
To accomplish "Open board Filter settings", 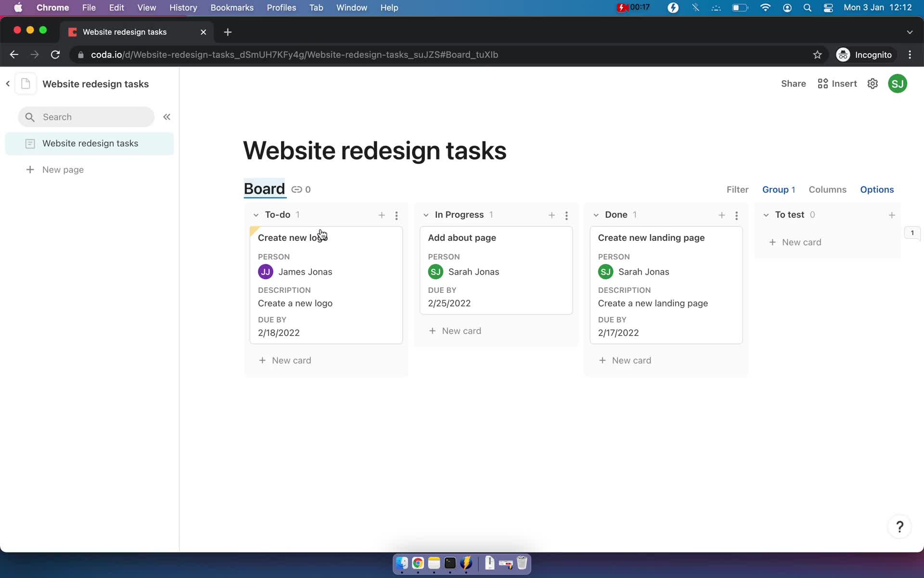I will (737, 190).
